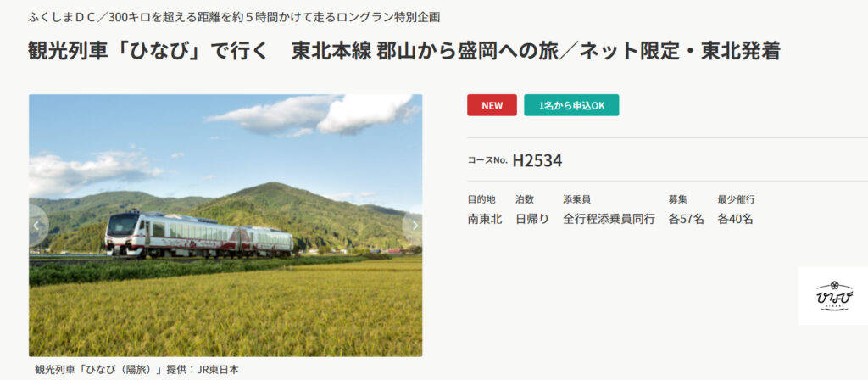
Task: Select the course number H2534
Action: (537, 160)
